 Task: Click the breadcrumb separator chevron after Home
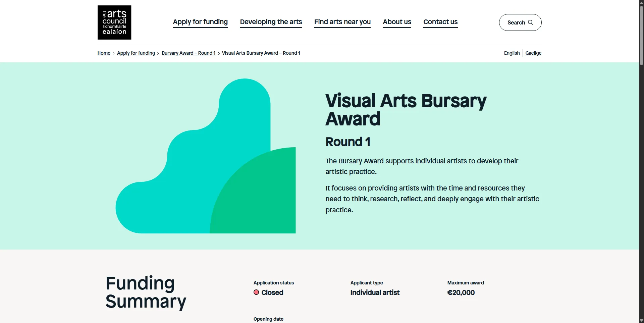[x=113, y=53]
